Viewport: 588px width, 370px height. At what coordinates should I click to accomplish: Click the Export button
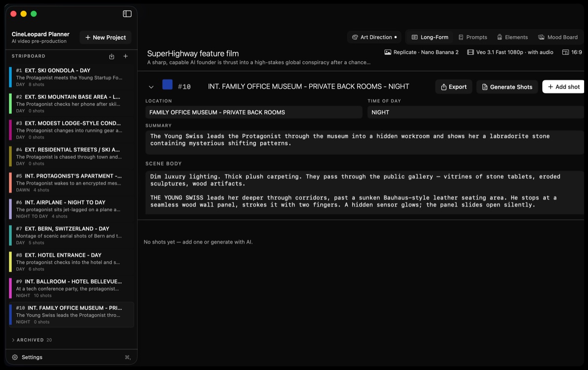(x=454, y=87)
